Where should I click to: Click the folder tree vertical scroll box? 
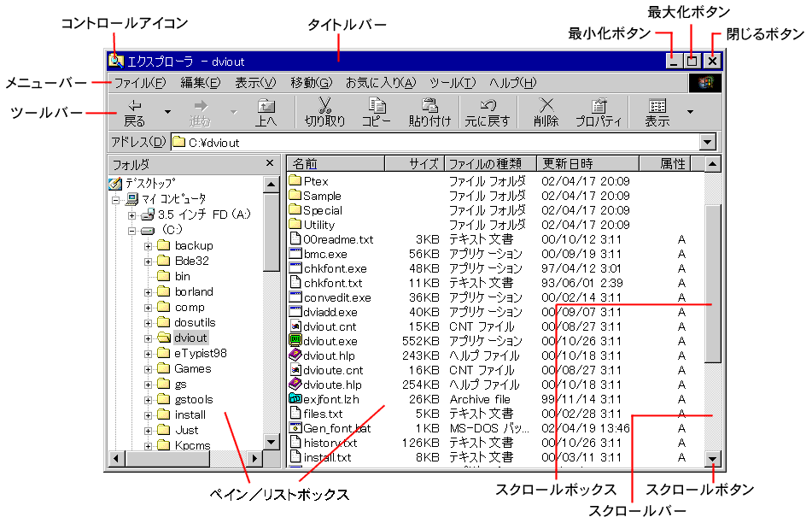click(272, 232)
